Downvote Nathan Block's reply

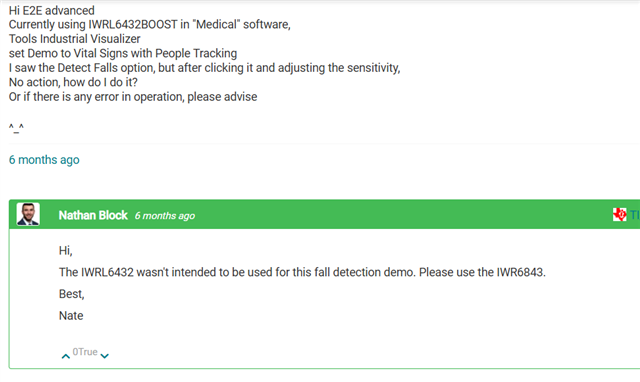(104, 356)
